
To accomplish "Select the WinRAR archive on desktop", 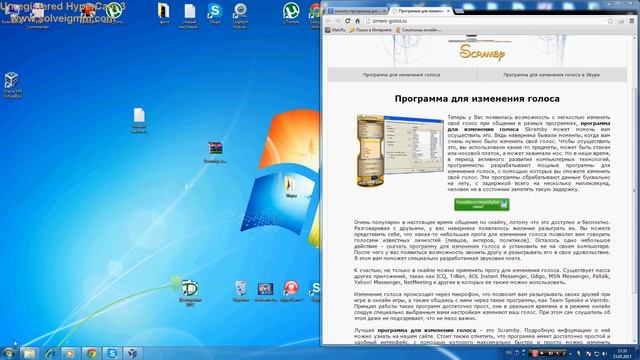I will pos(215,152).
